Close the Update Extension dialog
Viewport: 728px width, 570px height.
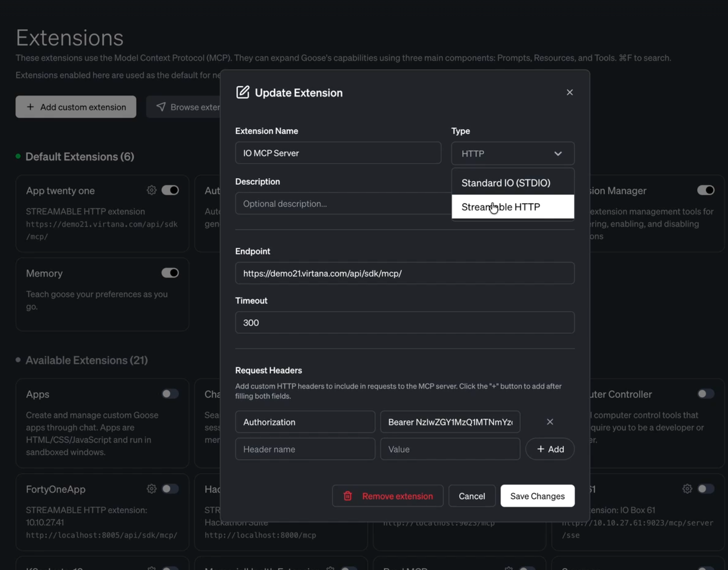[x=570, y=93]
